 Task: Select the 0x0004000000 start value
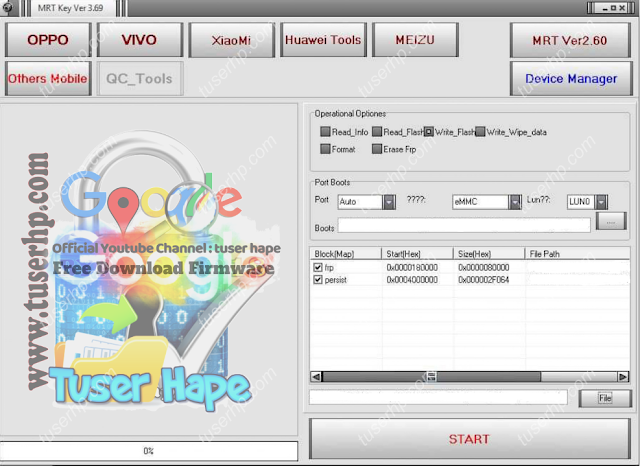pos(412,280)
